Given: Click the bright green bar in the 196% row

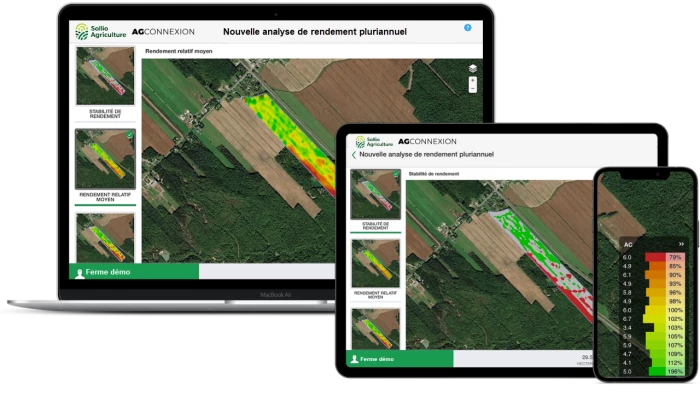Looking at the screenshot, I should tap(658, 371).
